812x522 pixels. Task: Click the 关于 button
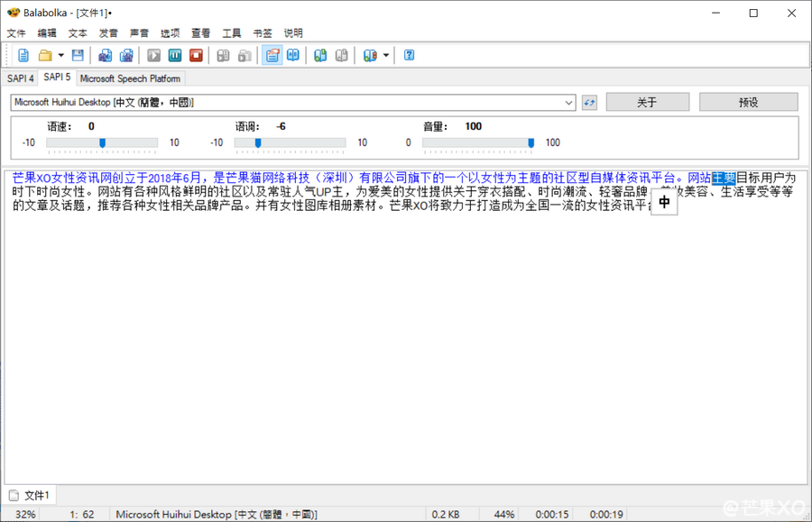click(647, 102)
